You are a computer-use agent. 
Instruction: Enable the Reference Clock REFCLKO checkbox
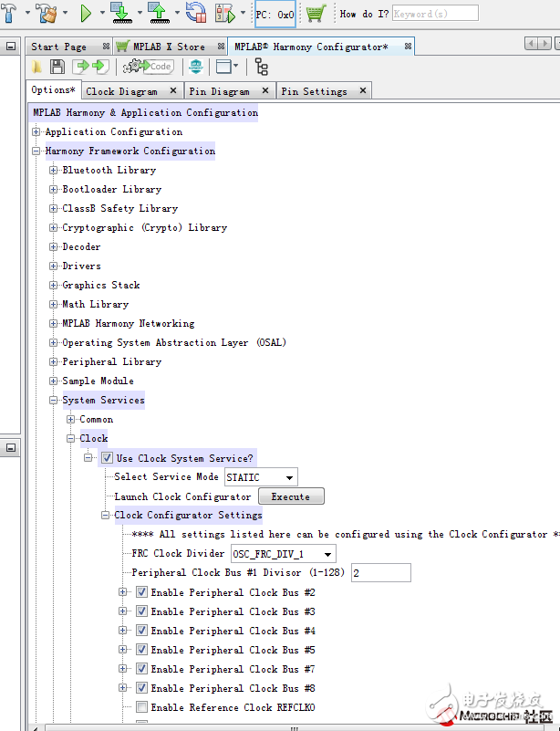click(141, 707)
